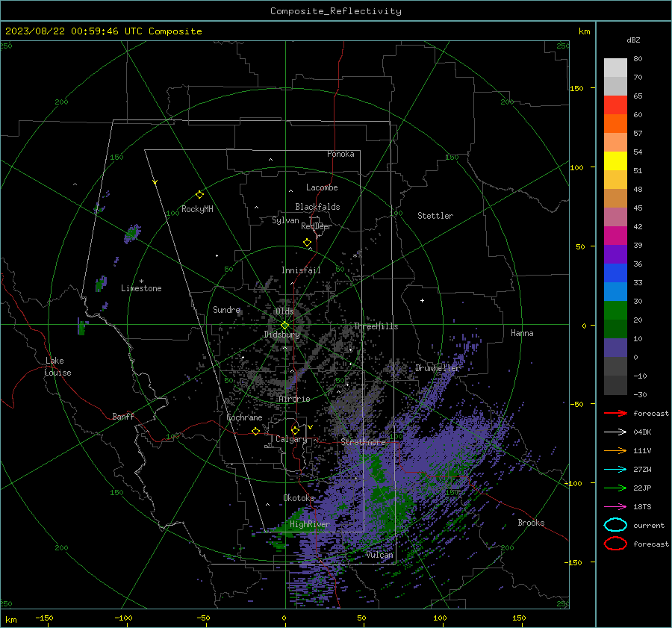
Task: Click the cyan current ellipse legend icon
Action: (615, 525)
